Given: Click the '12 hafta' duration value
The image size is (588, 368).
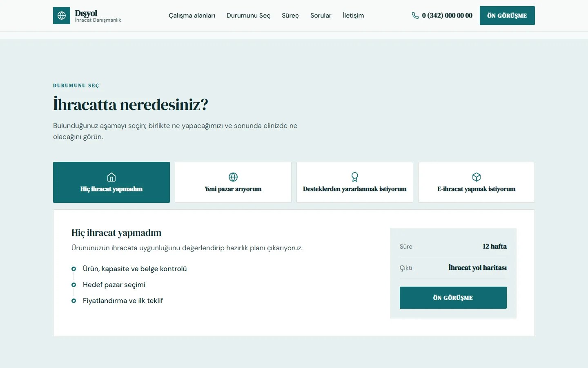Looking at the screenshot, I should pyautogui.click(x=494, y=247).
